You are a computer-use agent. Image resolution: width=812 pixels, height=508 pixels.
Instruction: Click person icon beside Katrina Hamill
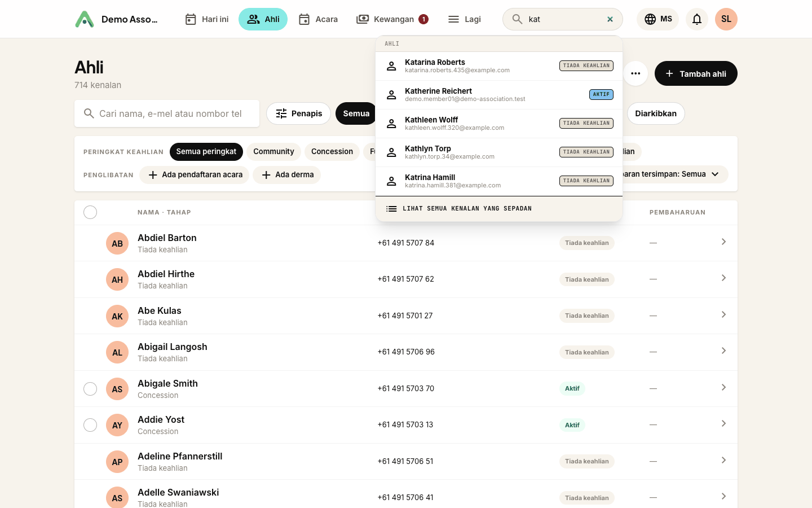[391, 181]
